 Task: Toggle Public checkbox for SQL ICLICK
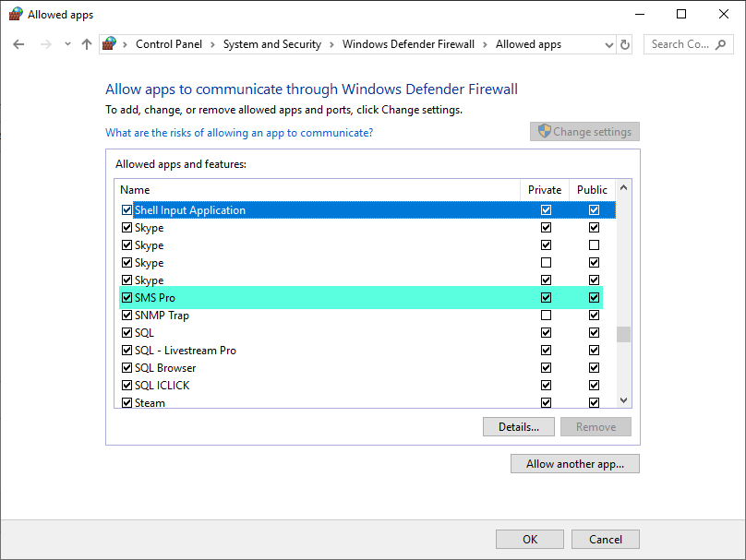[594, 385]
